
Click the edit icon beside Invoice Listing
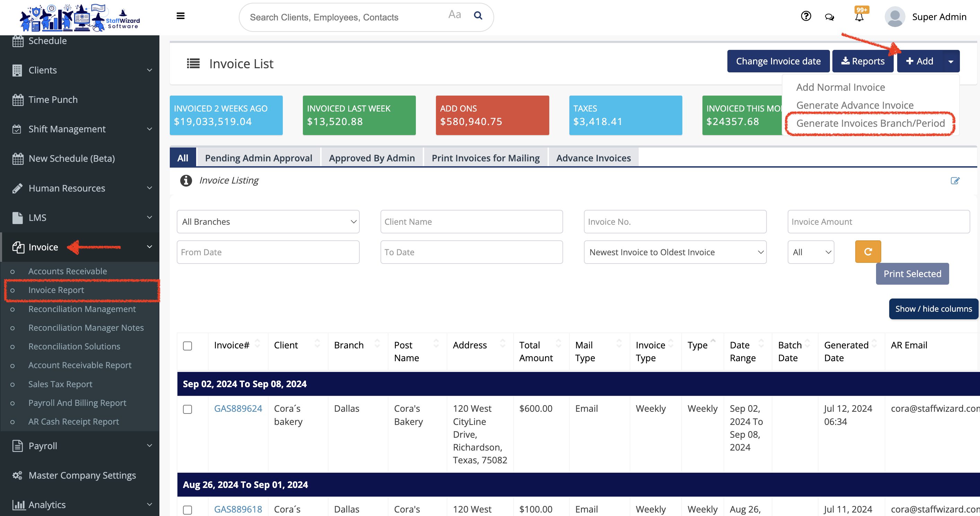coord(955,181)
